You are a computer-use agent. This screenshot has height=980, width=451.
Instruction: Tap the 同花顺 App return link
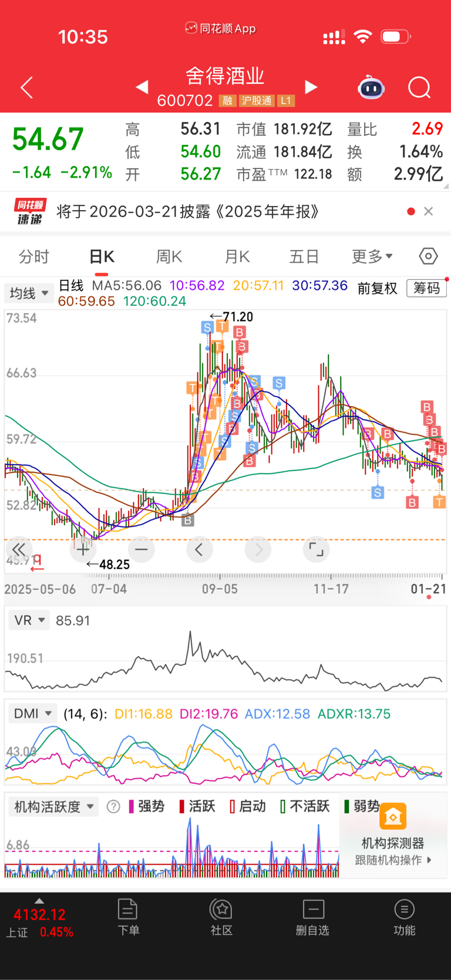click(x=221, y=28)
